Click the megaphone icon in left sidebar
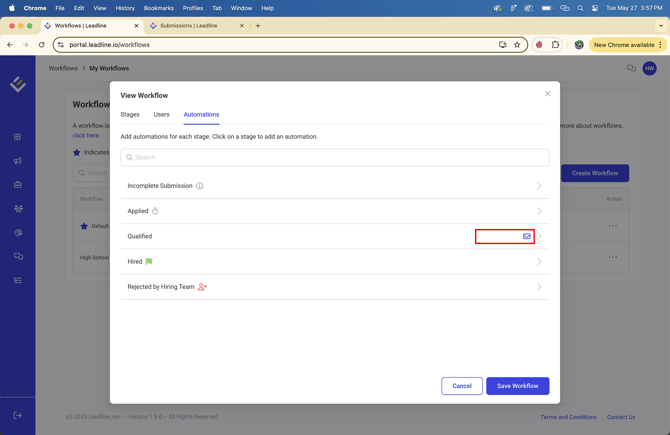The height and width of the screenshot is (435, 670). (17, 161)
